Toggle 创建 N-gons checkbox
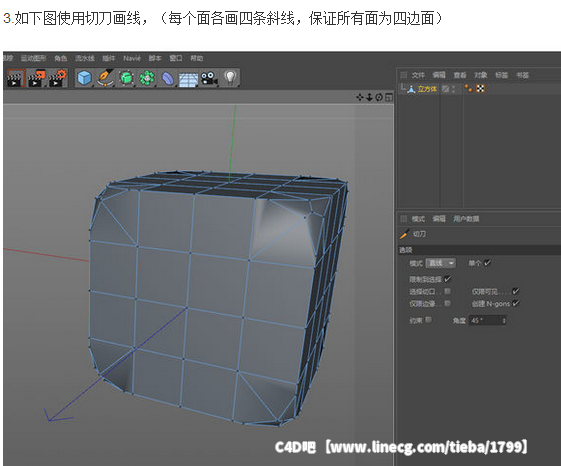561x466 pixels. click(516, 304)
